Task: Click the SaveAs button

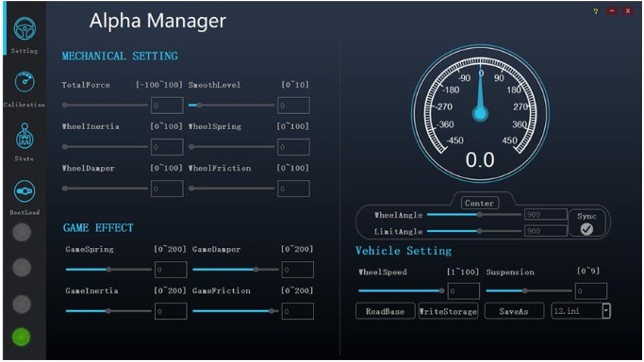Action: [x=514, y=311]
